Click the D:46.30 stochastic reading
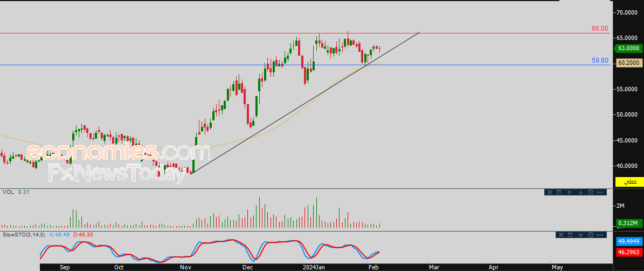This screenshot has width=644, height=271. pyautogui.click(x=84, y=234)
